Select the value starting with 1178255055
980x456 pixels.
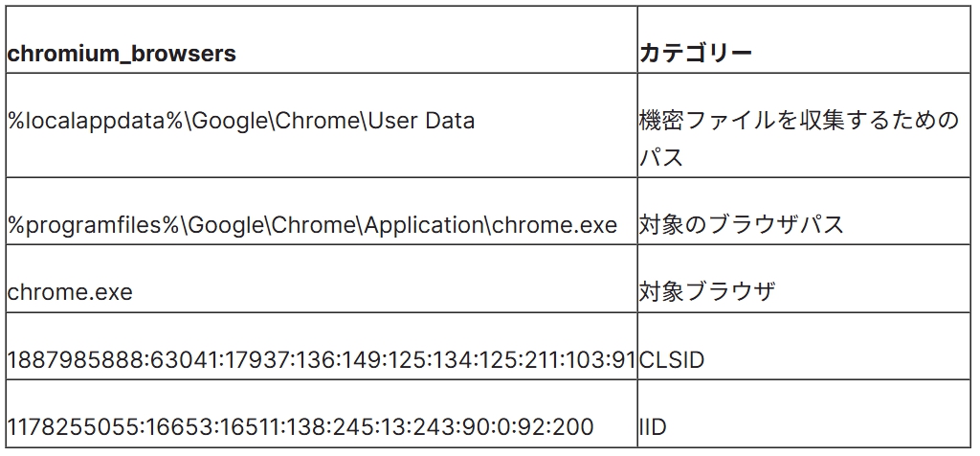pos(301,426)
